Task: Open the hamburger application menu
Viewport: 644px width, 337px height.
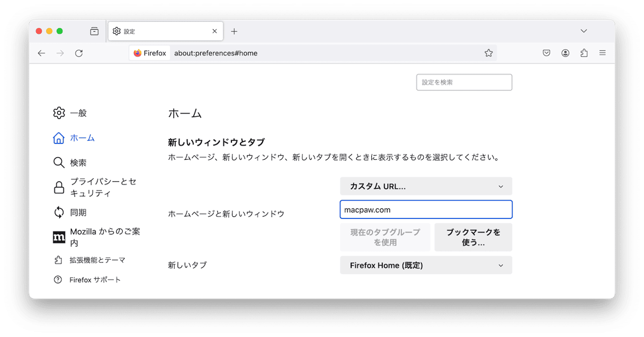Action: pos(602,53)
